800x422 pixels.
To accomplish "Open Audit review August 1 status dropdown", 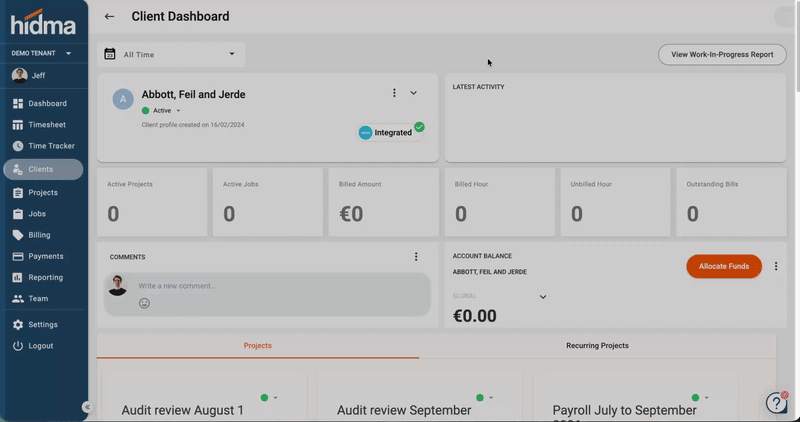I will (269, 398).
